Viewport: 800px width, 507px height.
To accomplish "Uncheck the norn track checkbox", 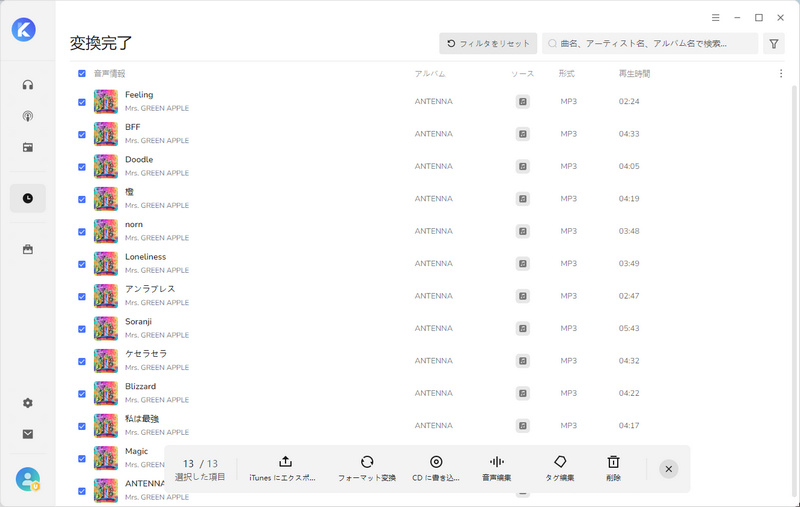I will (82, 232).
